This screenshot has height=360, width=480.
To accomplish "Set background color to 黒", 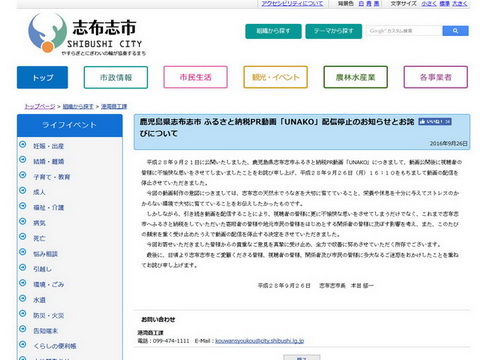I will click(x=376, y=3).
